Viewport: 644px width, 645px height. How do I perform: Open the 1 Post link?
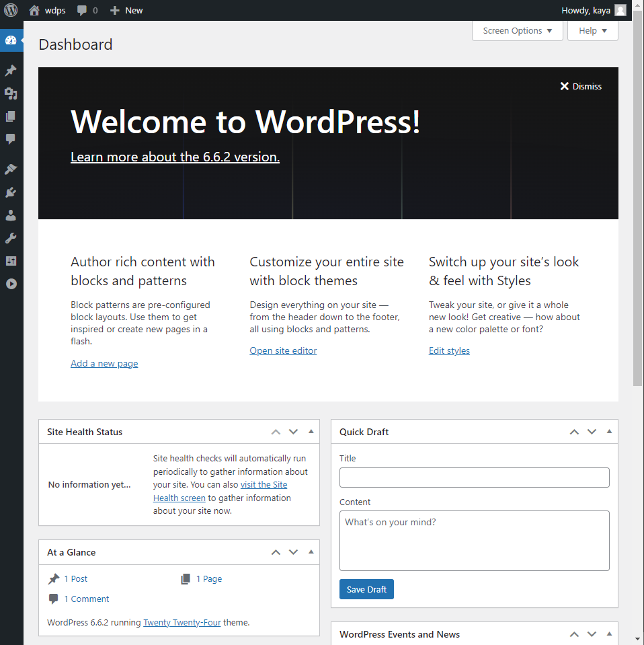(x=76, y=579)
